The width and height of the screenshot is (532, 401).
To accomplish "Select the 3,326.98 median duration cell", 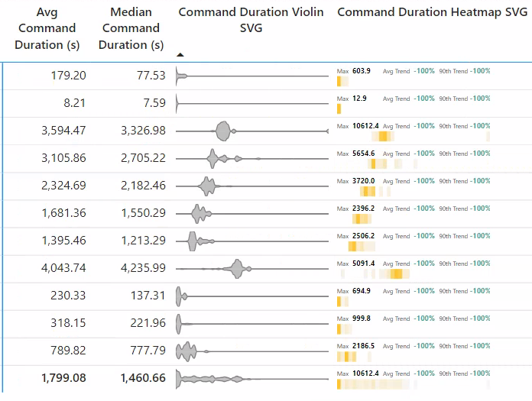I will pyautogui.click(x=143, y=131).
